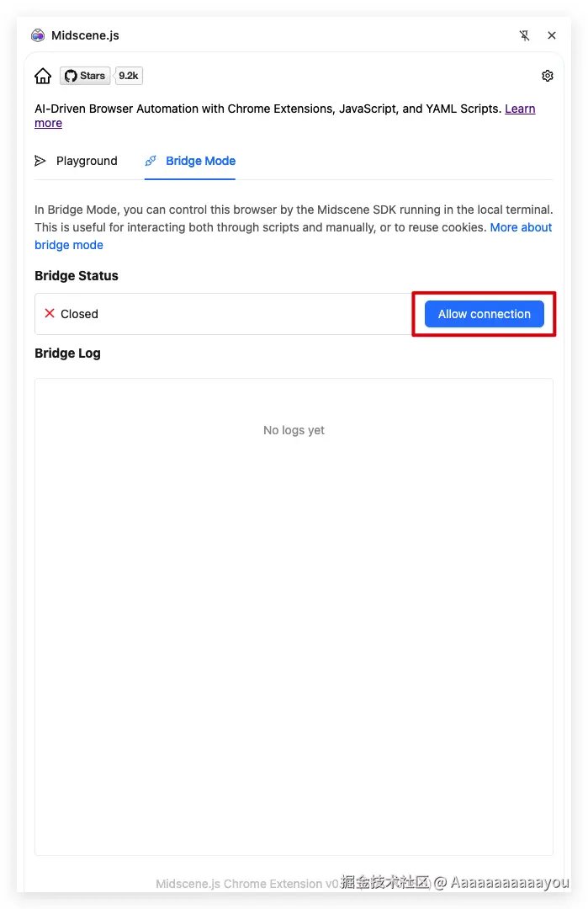Click the GitHub octocat icon
Screen dimensions: 588x909
[x=71, y=76]
